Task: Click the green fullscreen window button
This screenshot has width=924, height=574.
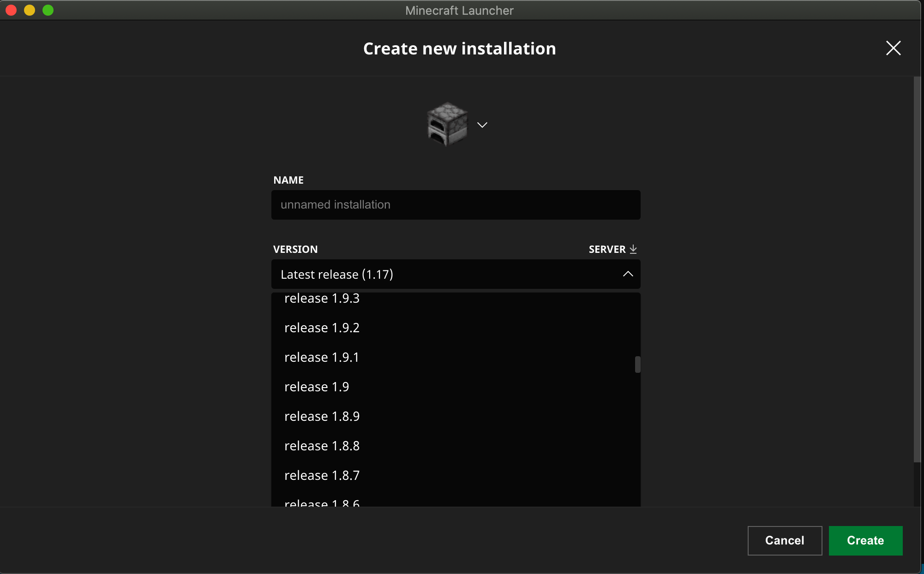Action: tap(48, 10)
